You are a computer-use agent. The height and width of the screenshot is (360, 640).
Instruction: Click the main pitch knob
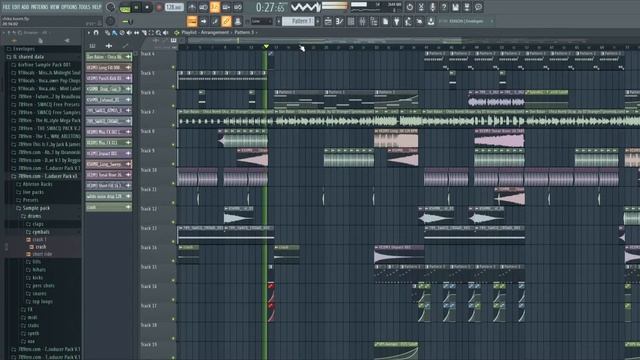(x=110, y=21)
